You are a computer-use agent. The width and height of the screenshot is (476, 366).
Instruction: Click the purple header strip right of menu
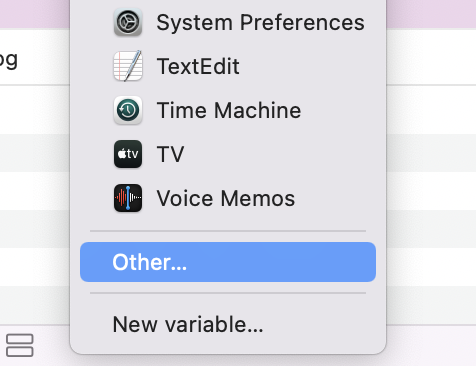tap(431, 14)
